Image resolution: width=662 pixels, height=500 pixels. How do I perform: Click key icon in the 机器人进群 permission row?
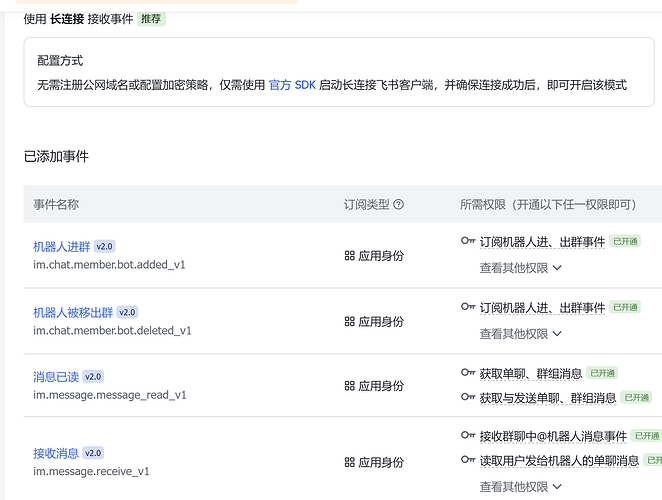[x=468, y=241]
